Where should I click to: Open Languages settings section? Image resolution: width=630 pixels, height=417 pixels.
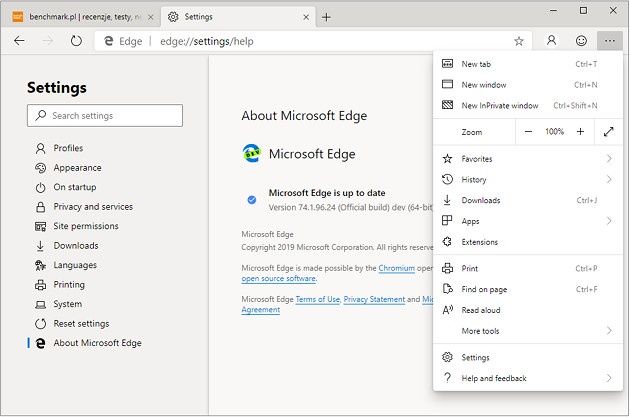pos(75,265)
